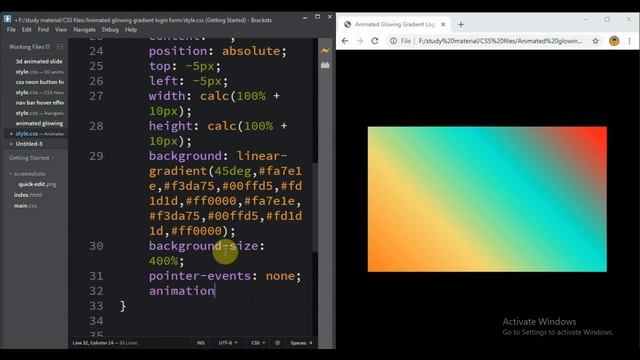Image resolution: width=640 pixels, height=360 pixels.
Task: Open CSS language mode dropdown
Action: [x=258, y=343]
